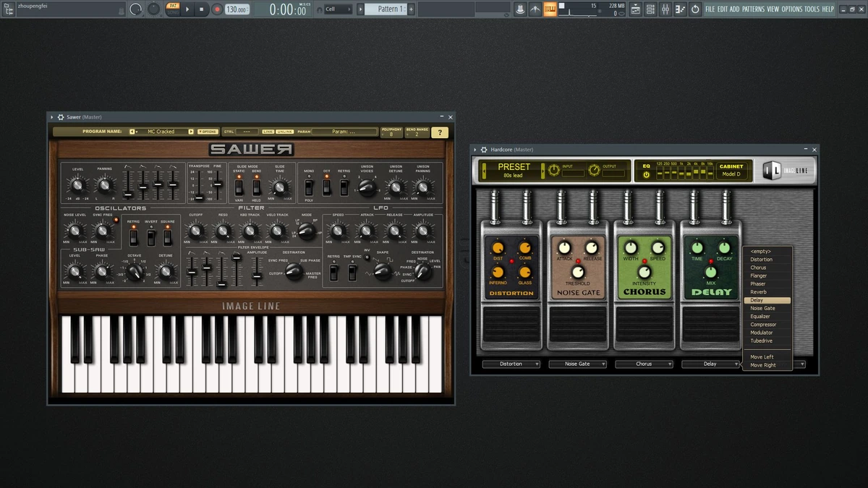868x488 pixels.
Task: Open the PATTERNS menu in the top bar
Action: (753, 9)
